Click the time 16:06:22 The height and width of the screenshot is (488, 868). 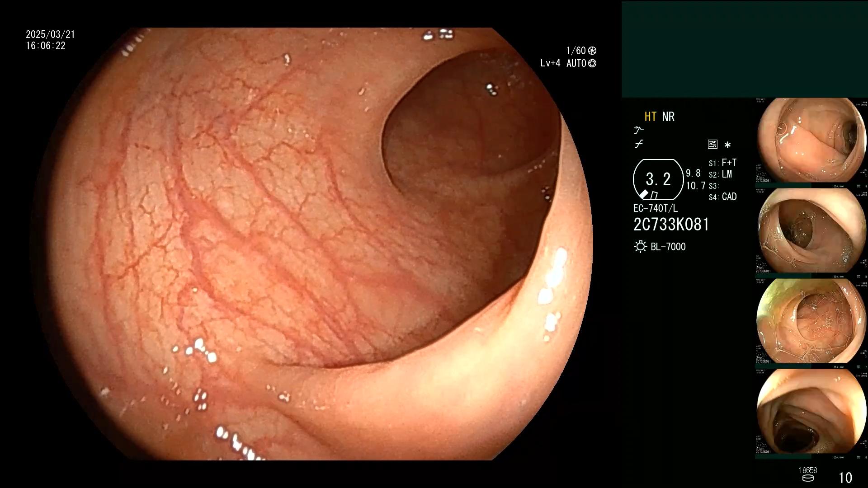click(x=46, y=46)
